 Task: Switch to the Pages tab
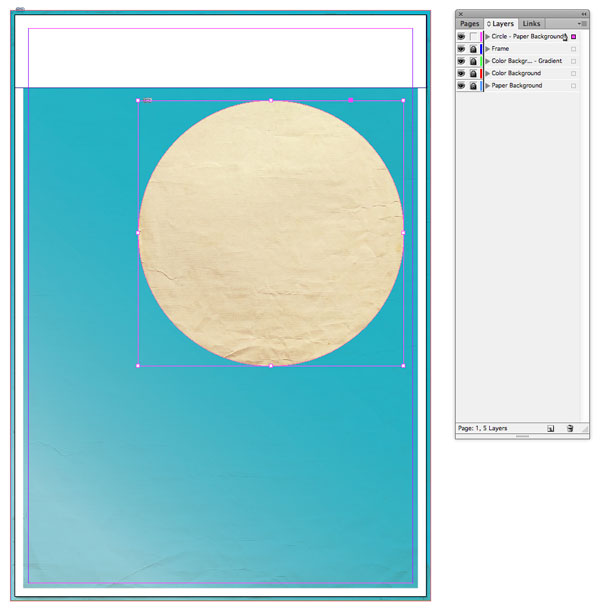tap(470, 24)
